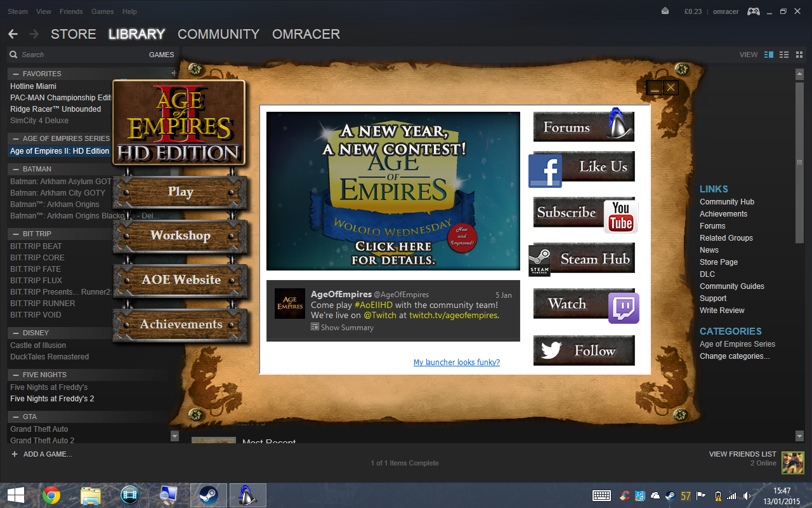Screen dimensions: 812x508
Task: Click the Twitch Watch button
Action: pos(586,305)
